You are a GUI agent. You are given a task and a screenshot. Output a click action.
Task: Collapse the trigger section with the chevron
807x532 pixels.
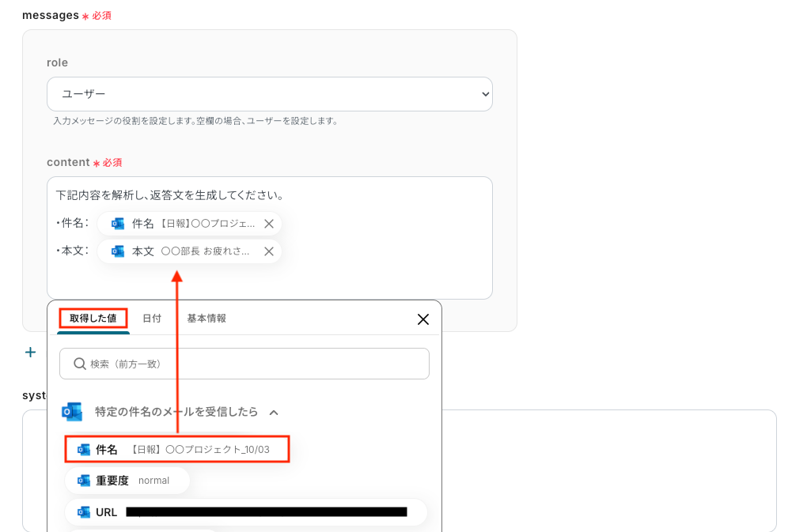[274, 413]
